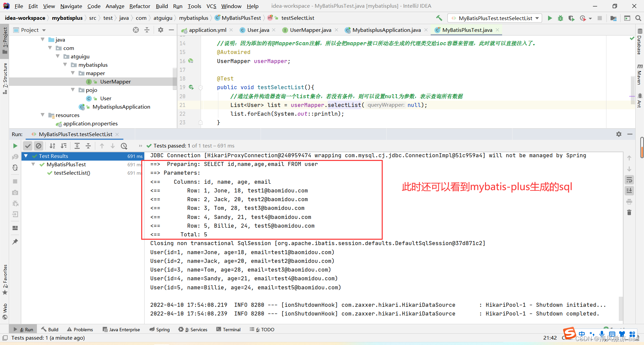Viewport: 644px width, 345px height.
Task: Collapse the MyBatisPlusTest node in Test Results
Action: [33, 164]
